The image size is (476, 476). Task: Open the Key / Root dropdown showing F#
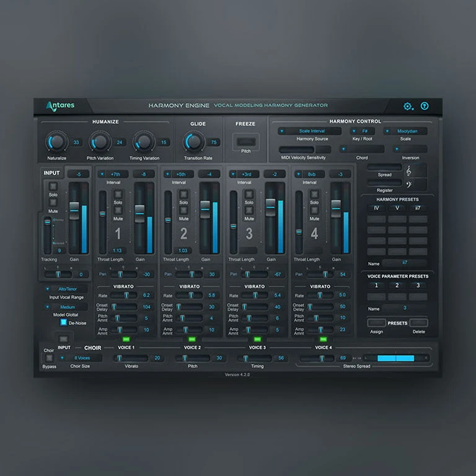click(x=363, y=131)
